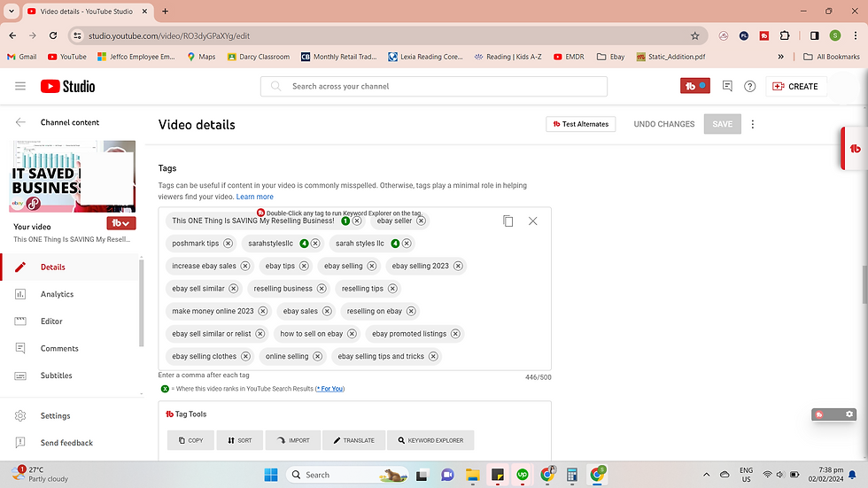Show hidden system tray icons
This screenshot has width=868, height=488.
pos(707,475)
